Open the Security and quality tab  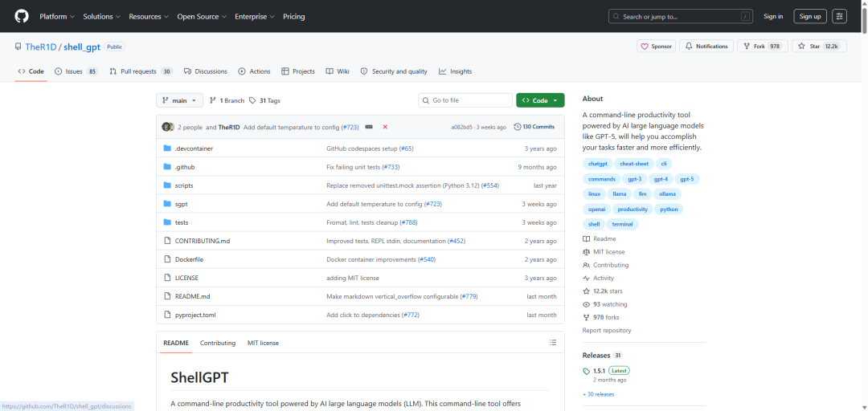(x=394, y=71)
